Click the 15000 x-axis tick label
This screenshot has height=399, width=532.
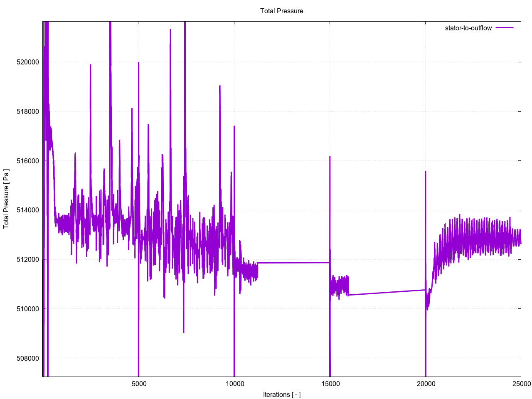click(330, 384)
